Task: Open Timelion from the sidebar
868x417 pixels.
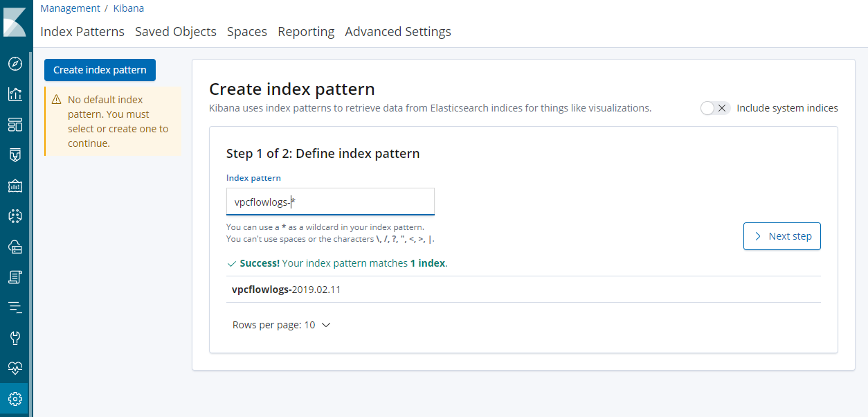Action: point(15,155)
